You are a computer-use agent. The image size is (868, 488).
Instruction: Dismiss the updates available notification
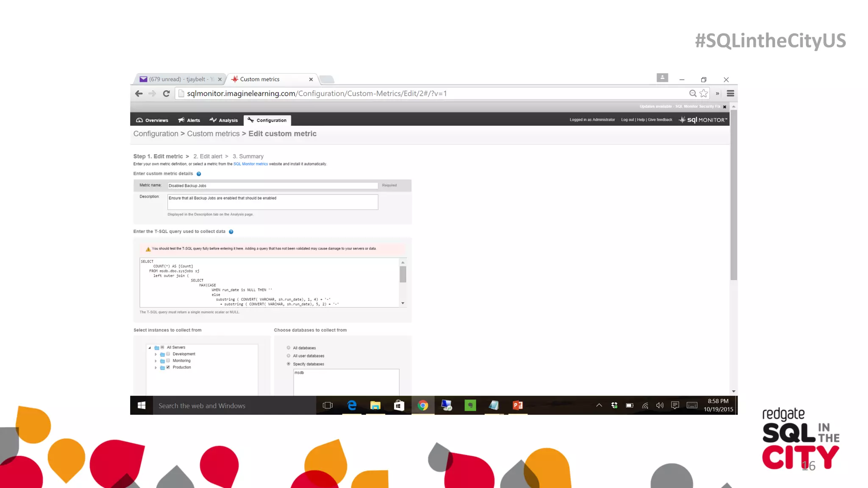click(x=725, y=107)
